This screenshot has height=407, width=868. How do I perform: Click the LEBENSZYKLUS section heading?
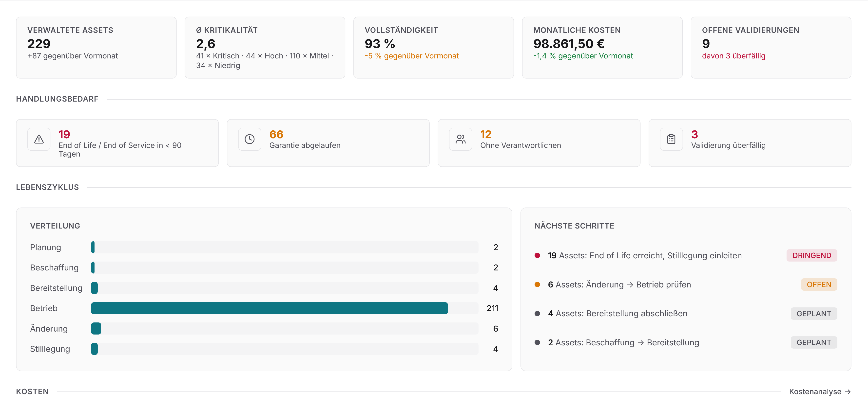point(48,187)
